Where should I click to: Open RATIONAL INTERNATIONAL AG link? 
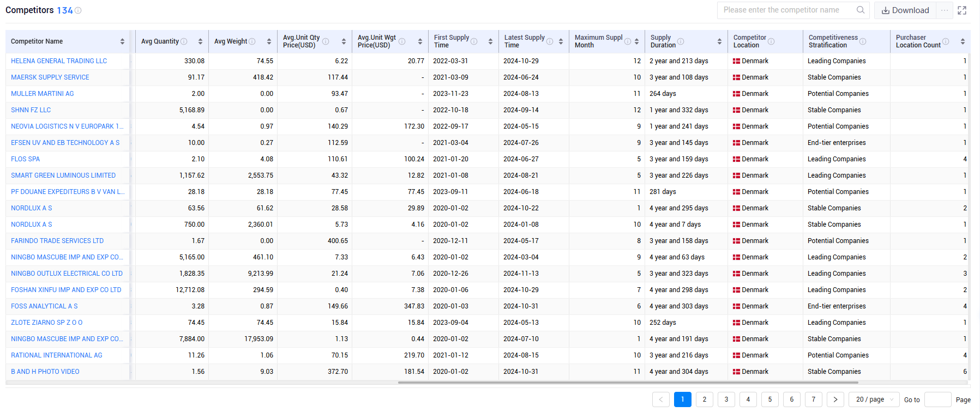click(57, 355)
